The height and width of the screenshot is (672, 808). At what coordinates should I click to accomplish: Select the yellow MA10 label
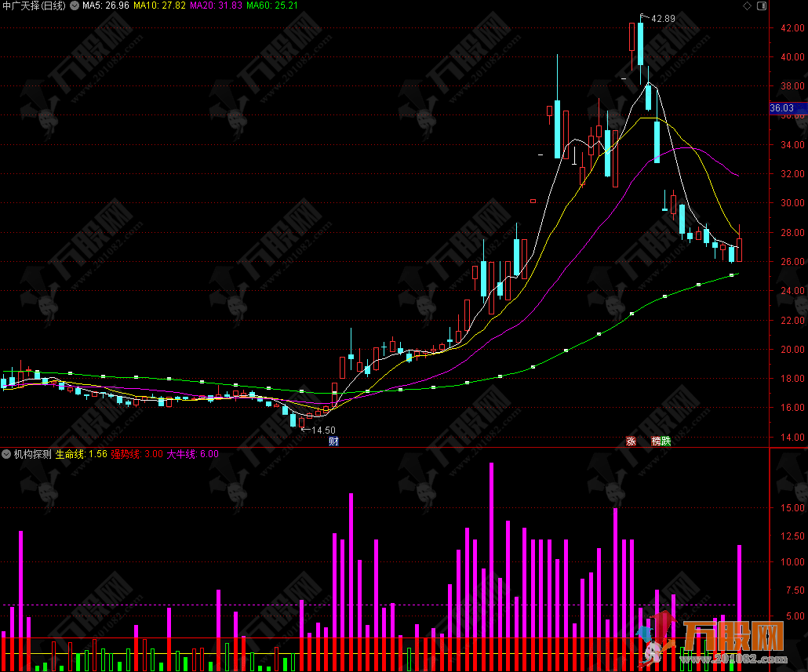coord(161,6)
